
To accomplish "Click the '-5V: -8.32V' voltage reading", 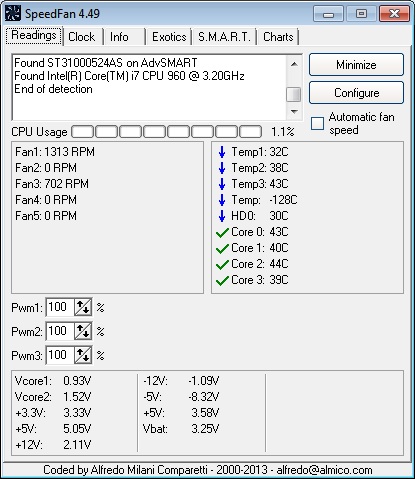I will pyautogui.click(x=181, y=397).
